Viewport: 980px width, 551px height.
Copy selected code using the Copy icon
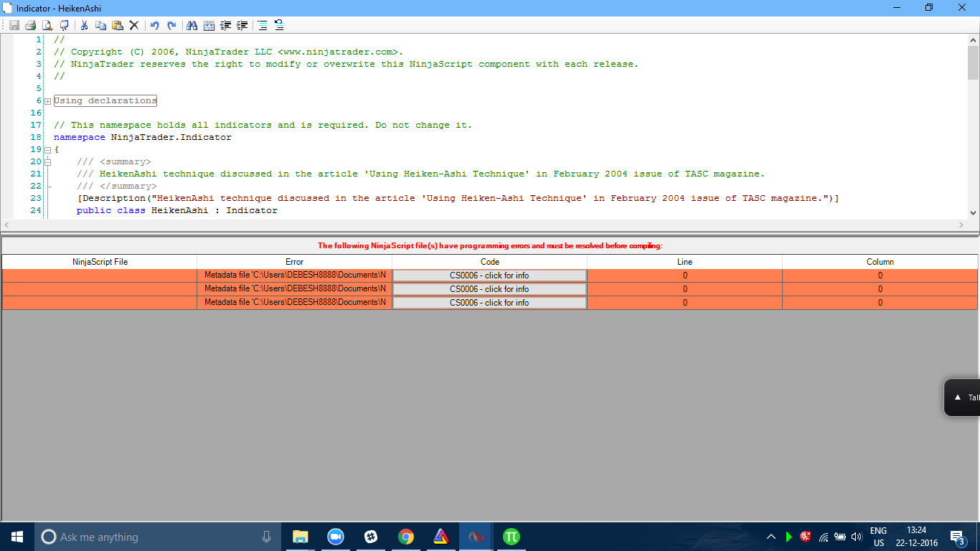click(100, 25)
